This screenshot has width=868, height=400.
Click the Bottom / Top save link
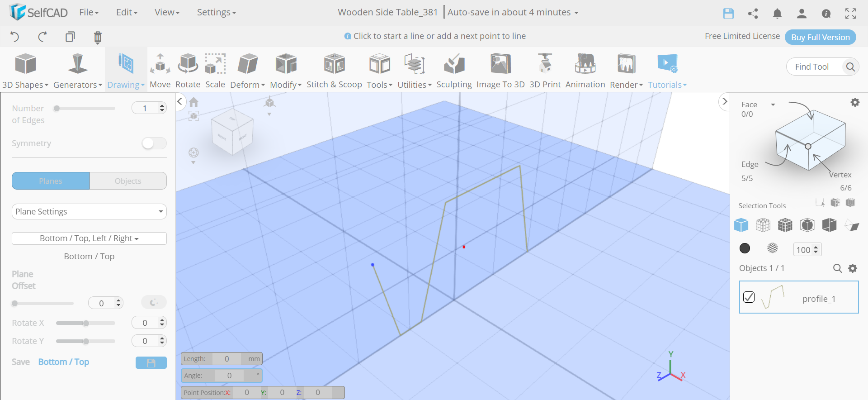[x=64, y=362]
